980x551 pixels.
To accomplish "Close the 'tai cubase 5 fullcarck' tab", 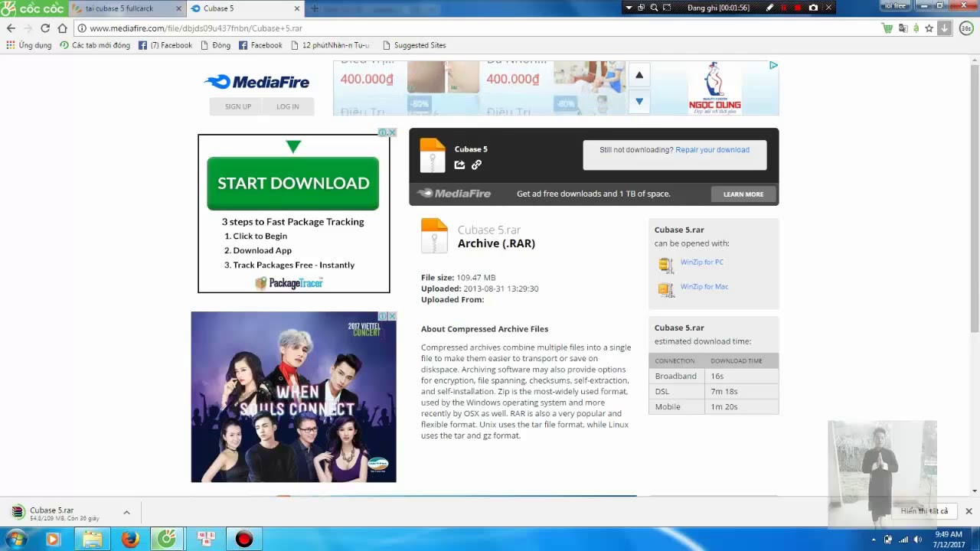I will pos(179,9).
